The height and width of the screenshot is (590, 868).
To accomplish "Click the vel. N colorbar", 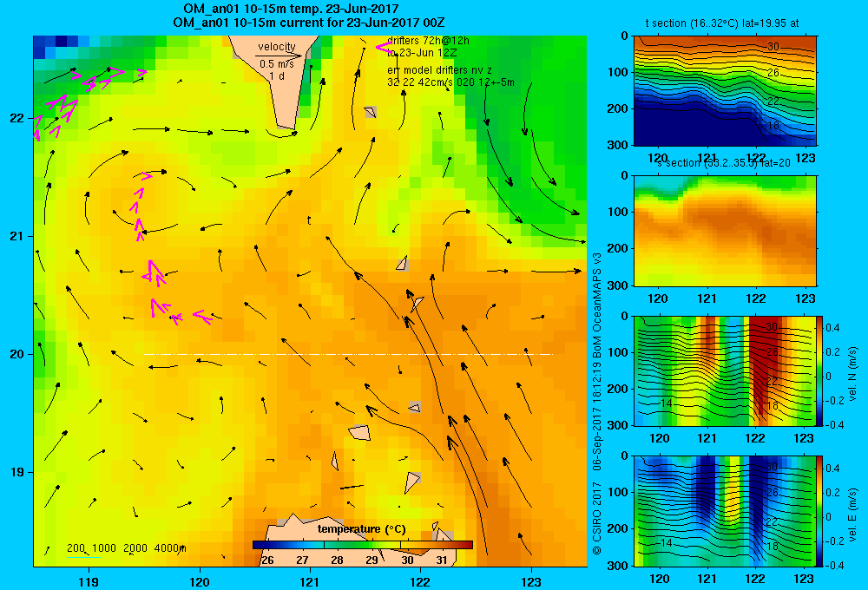I will point(819,370).
